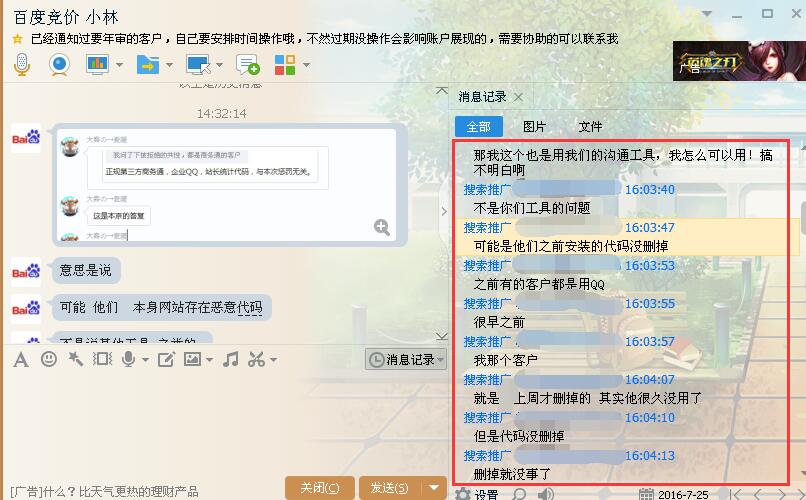
Task: Click the send file folder icon
Action: pos(148,65)
